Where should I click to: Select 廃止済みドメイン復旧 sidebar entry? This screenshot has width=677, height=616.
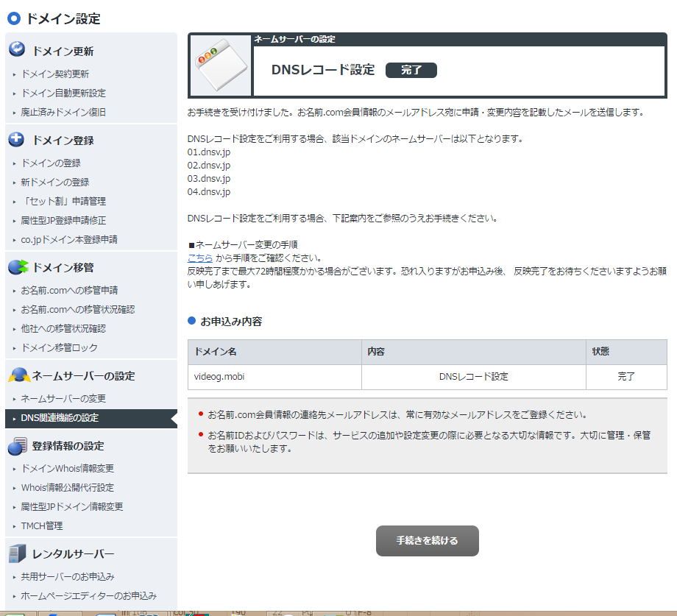tap(63, 113)
